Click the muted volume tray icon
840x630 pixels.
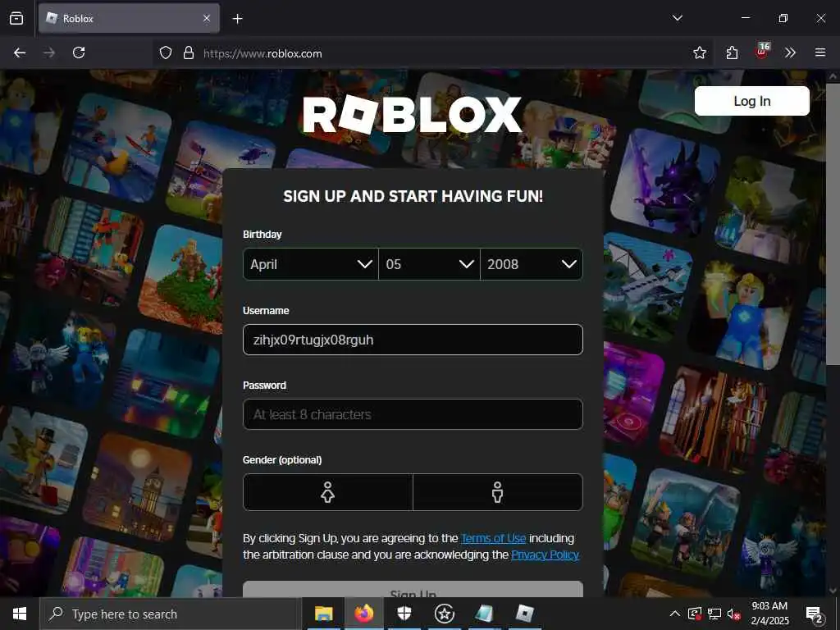(733, 614)
